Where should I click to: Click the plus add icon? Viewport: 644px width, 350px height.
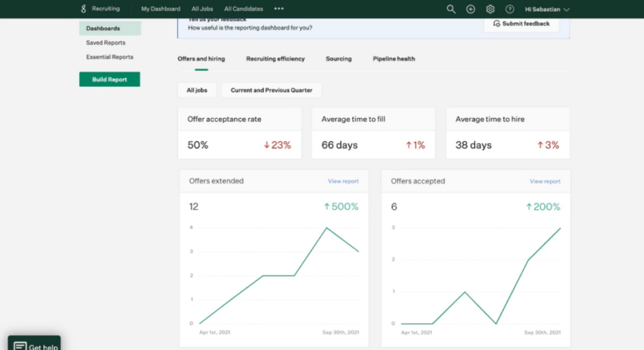(471, 9)
